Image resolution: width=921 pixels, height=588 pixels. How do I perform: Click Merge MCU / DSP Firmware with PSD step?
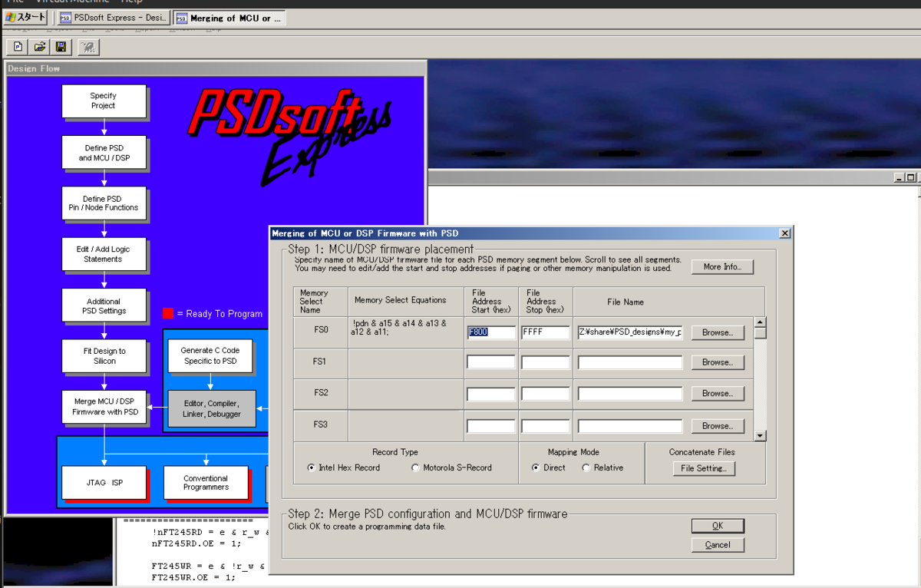click(x=104, y=407)
